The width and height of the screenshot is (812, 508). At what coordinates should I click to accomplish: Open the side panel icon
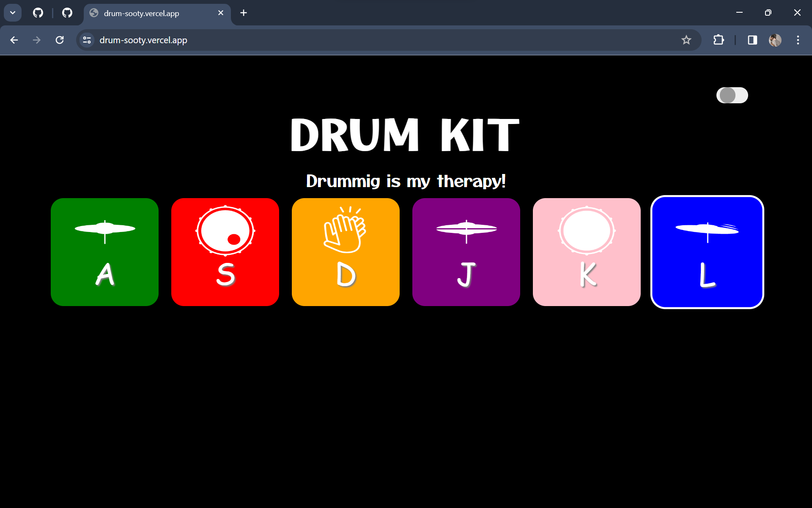(x=752, y=40)
